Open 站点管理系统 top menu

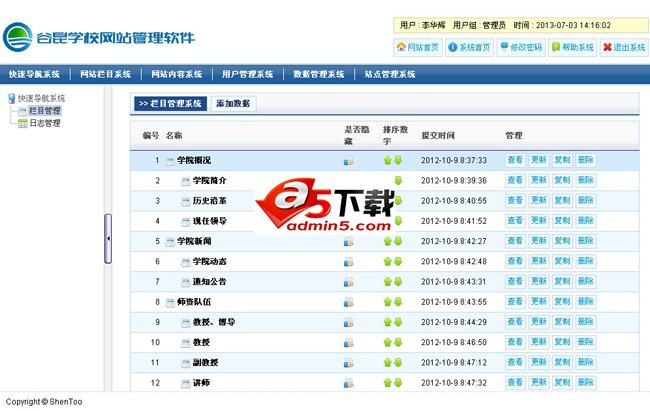click(390, 74)
